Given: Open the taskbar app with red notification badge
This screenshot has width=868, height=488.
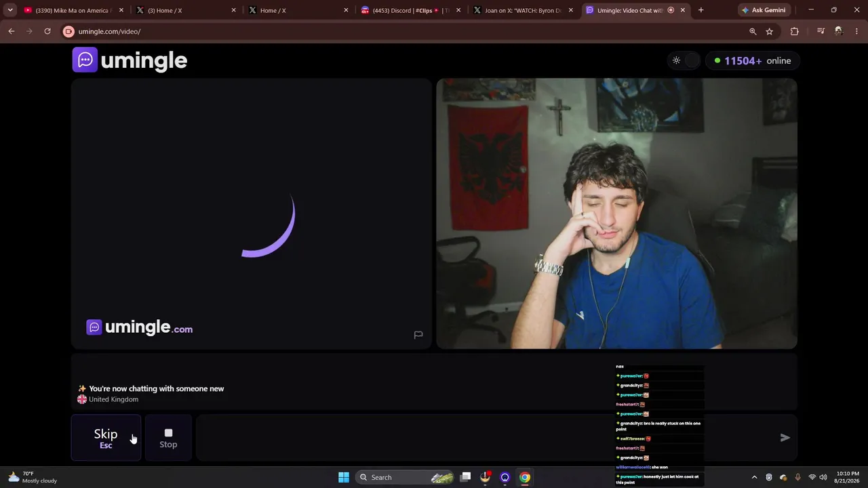Looking at the screenshot, I should pyautogui.click(x=485, y=477).
